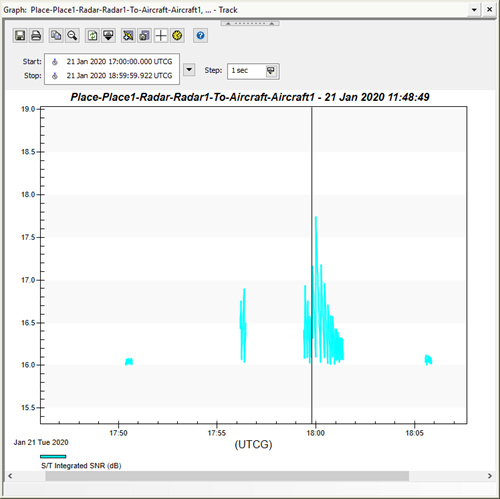Image resolution: width=500 pixels, height=499 pixels.
Task: Toggle the yellow clock animation-time button
Action: click(x=177, y=35)
